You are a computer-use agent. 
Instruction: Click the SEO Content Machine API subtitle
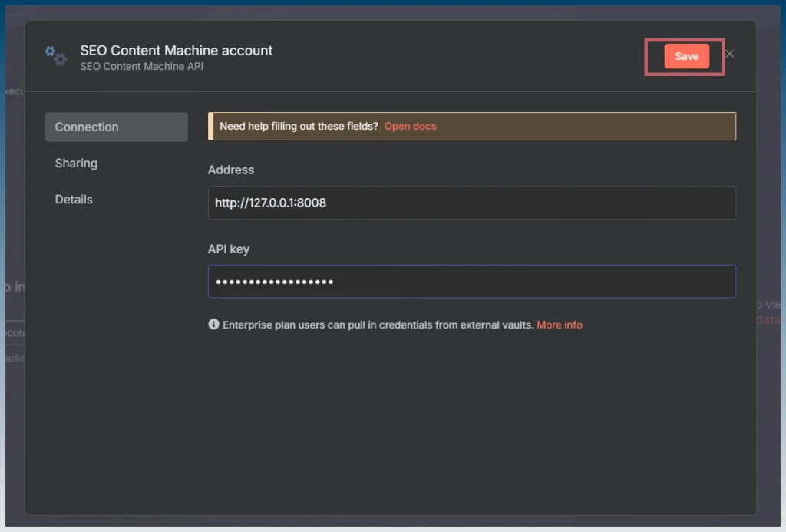pyautogui.click(x=141, y=66)
